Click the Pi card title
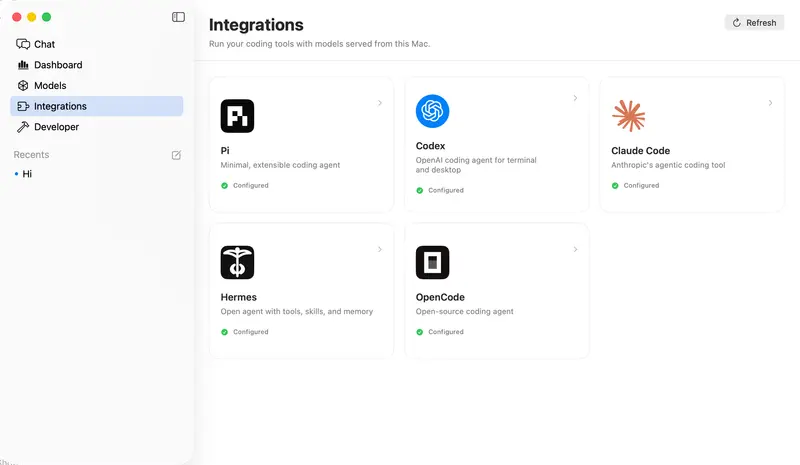 (225, 151)
